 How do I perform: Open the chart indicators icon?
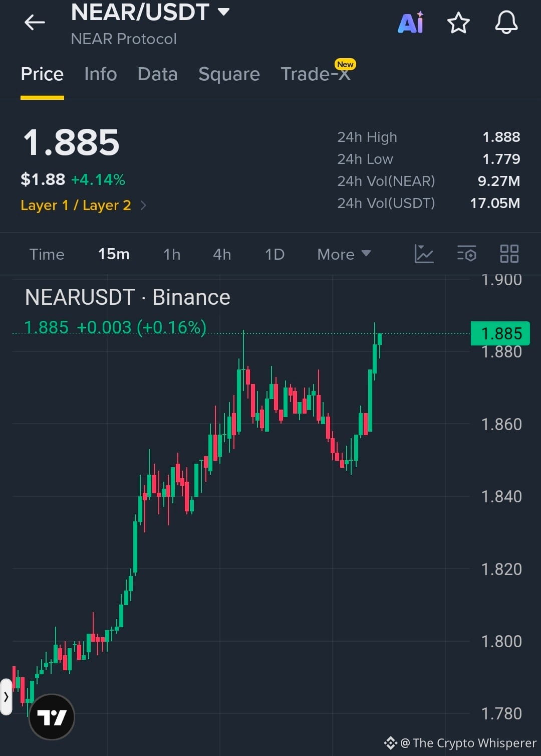[424, 254]
